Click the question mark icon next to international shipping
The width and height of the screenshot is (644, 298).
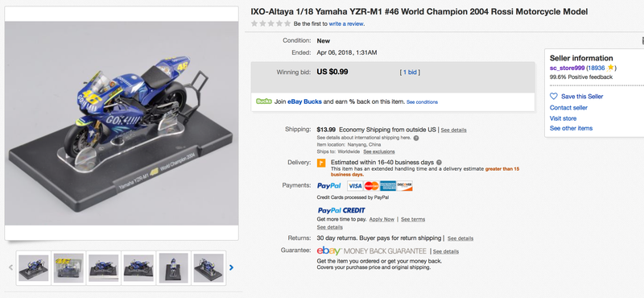416,138
